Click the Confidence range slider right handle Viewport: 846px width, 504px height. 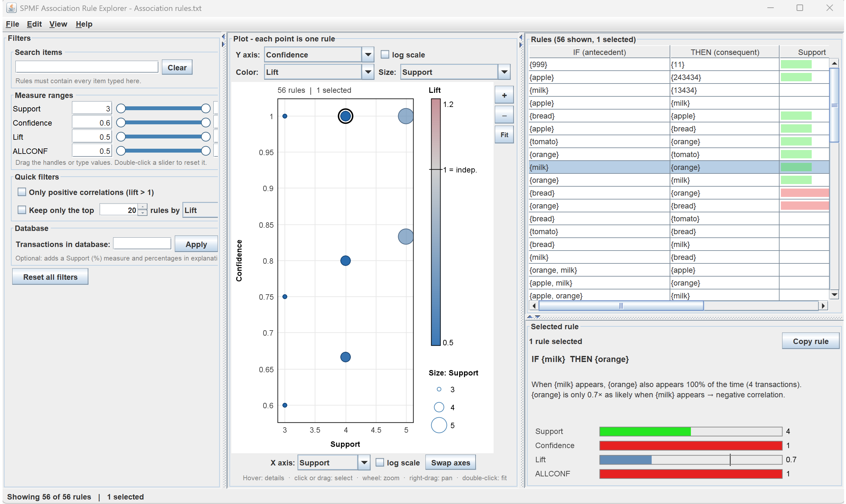point(205,123)
